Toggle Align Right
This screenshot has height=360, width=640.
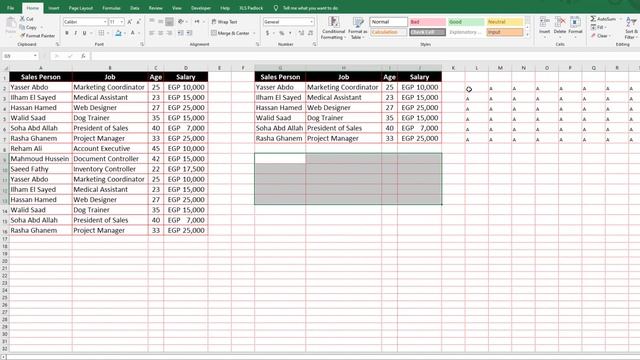[x=169, y=33]
